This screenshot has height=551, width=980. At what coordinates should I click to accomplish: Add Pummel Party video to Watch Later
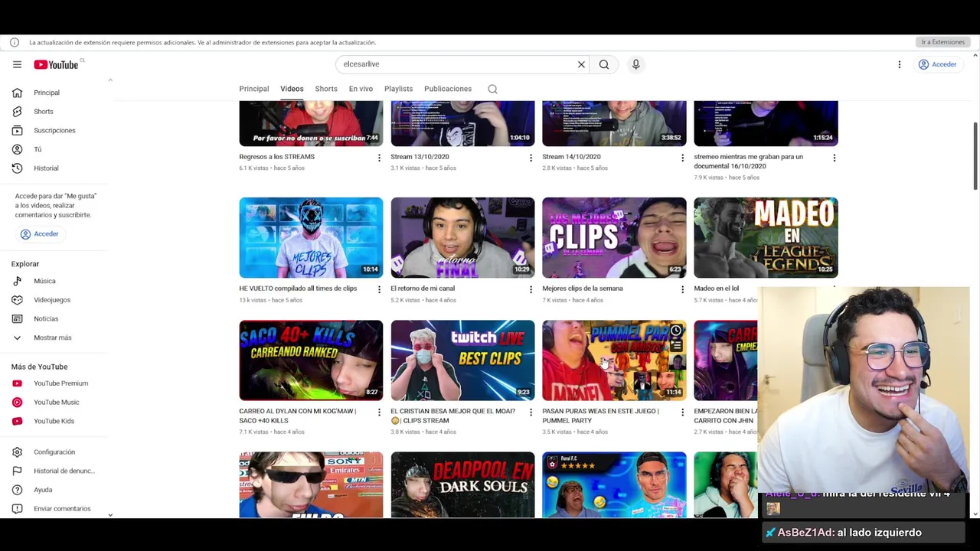coord(675,331)
